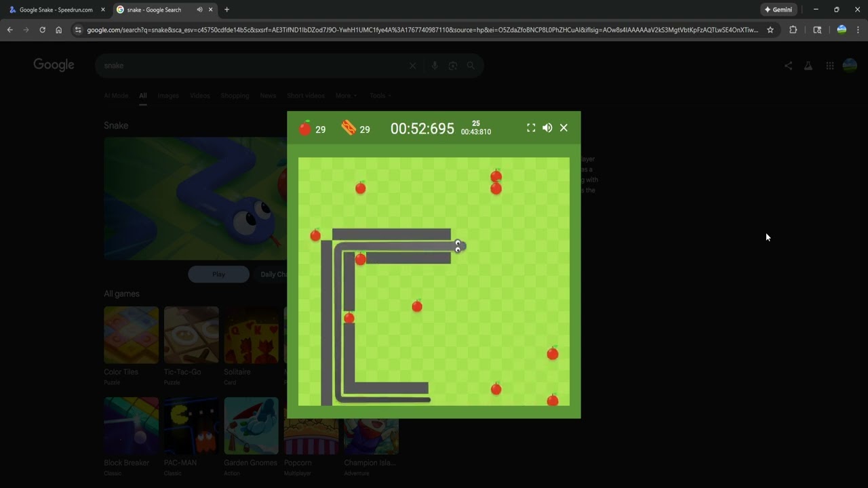
Task: Reload the current page
Action: tap(42, 30)
